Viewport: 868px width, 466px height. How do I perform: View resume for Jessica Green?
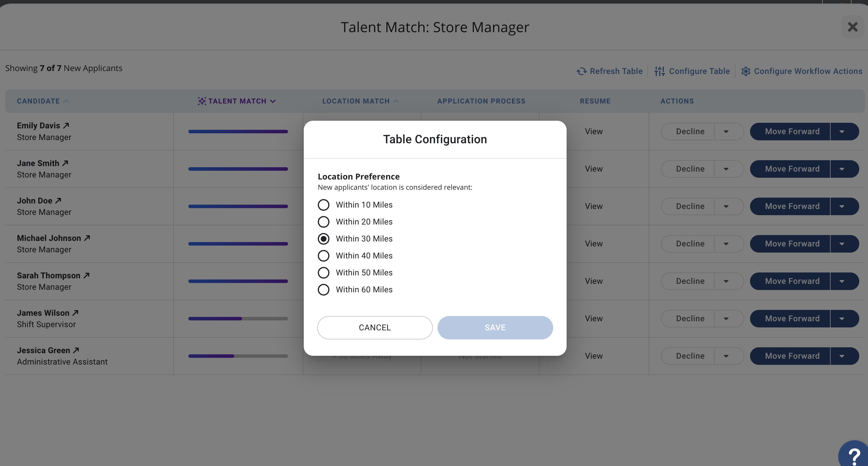[594, 356]
